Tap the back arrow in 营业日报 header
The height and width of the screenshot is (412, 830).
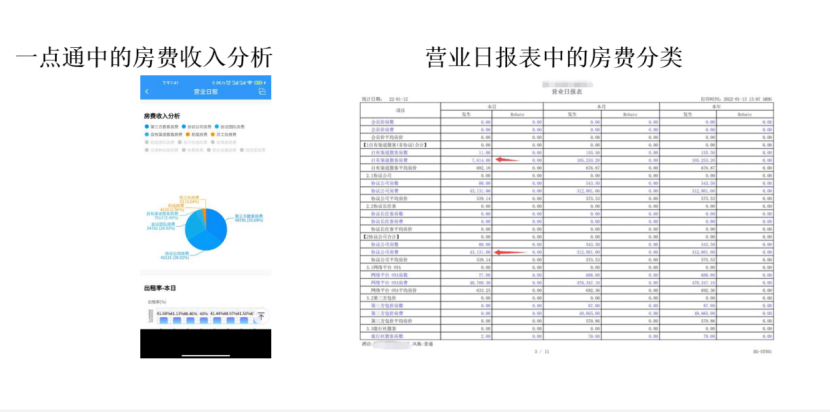tap(147, 92)
